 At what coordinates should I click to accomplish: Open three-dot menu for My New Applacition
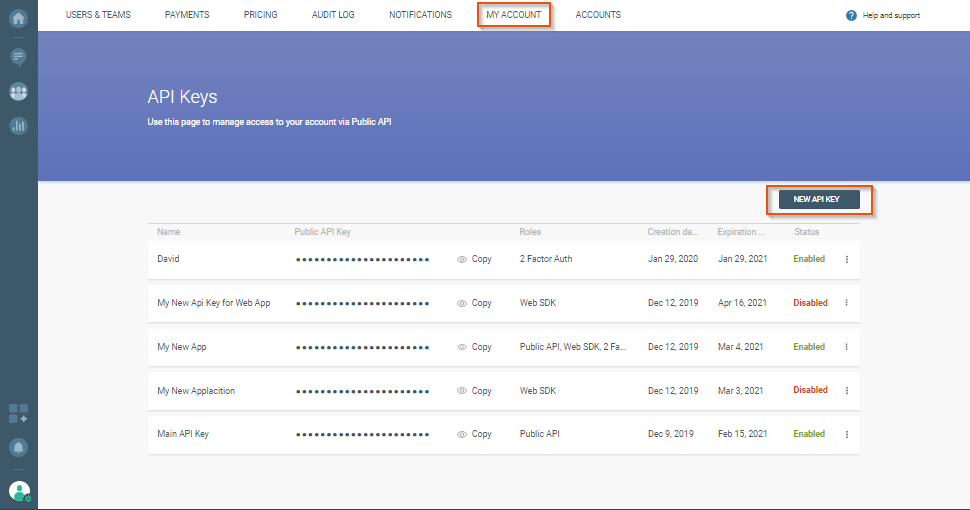(846, 390)
